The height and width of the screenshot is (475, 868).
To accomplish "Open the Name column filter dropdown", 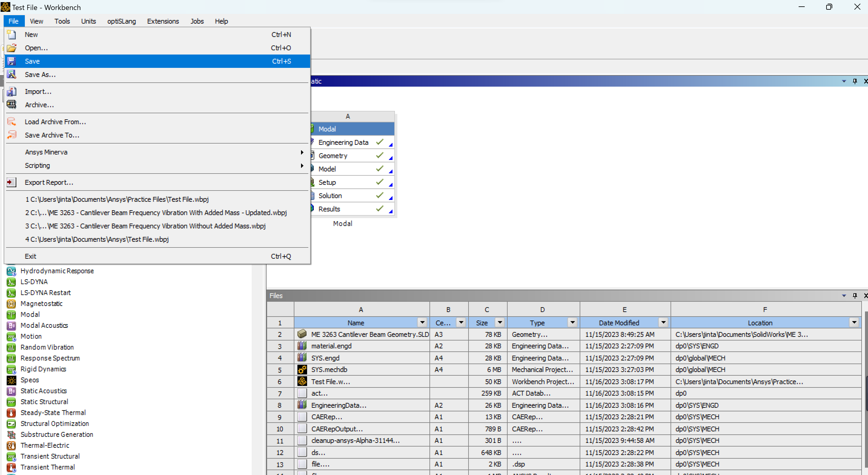I will tap(422, 322).
